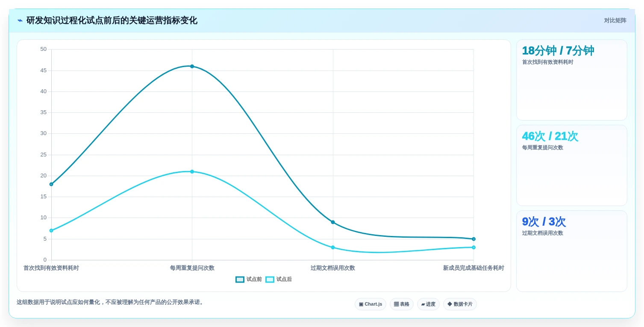The height and width of the screenshot is (327, 644).
Task: Open the 9次 / 3次 metric card
Action: click(572, 251)
